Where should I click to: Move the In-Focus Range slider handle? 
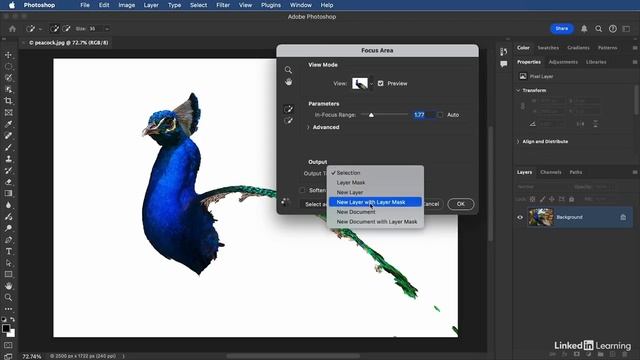tap(371, 116)
